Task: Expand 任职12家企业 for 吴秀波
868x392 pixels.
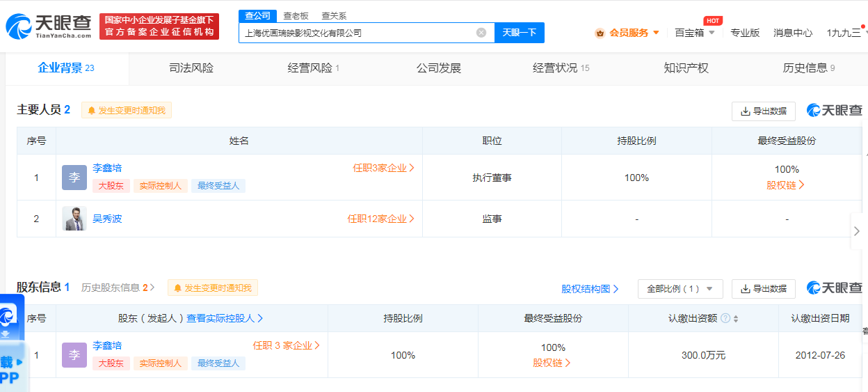Action: point(381,219)
